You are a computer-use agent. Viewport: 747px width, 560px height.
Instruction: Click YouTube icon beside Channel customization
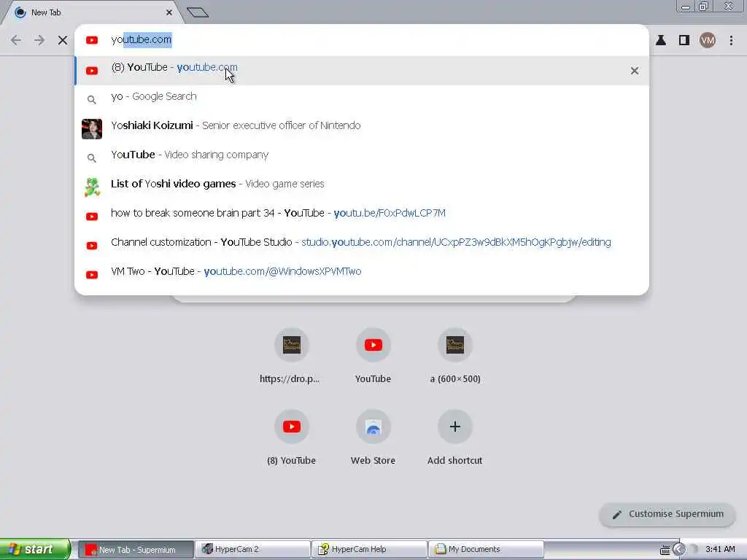click(92, 246)
